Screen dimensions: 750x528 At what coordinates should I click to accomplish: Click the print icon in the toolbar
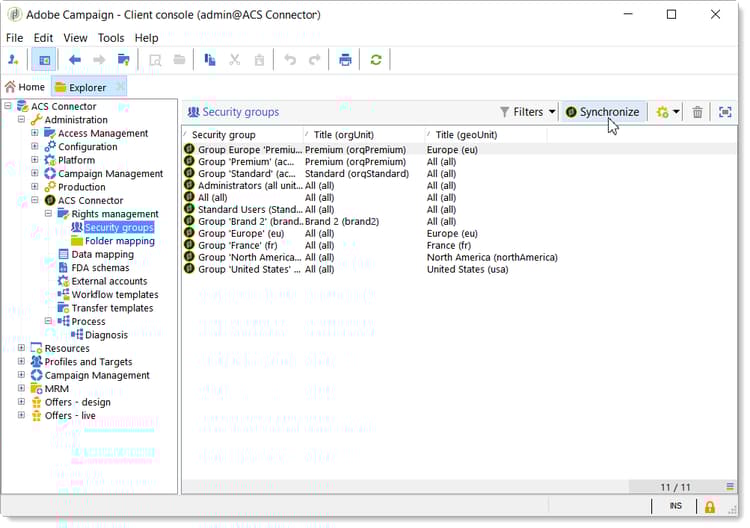point(345,60)
